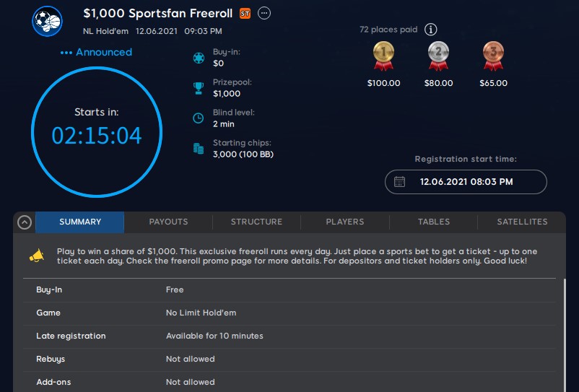Collapse the tournament details panel
Screen dimensions: 579x392
click(x=24, y=222)
